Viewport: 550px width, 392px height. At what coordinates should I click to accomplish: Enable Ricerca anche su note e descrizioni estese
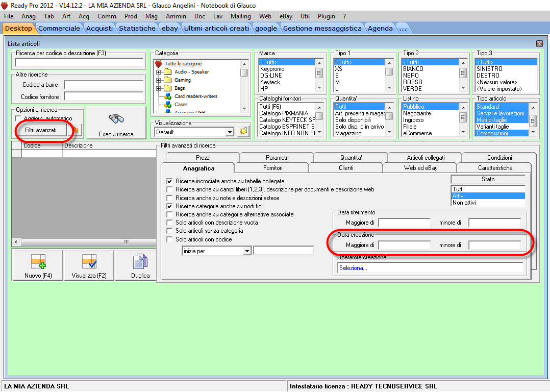click(x=169, y=198)
